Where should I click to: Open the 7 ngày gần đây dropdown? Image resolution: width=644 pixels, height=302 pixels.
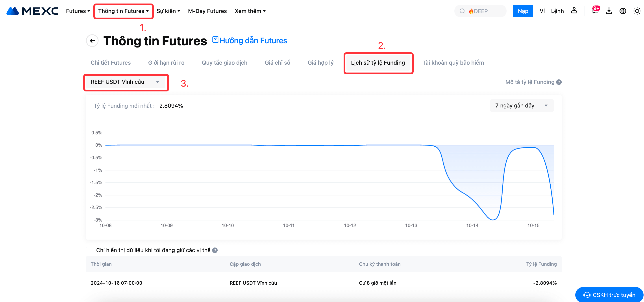coord(522,106)
